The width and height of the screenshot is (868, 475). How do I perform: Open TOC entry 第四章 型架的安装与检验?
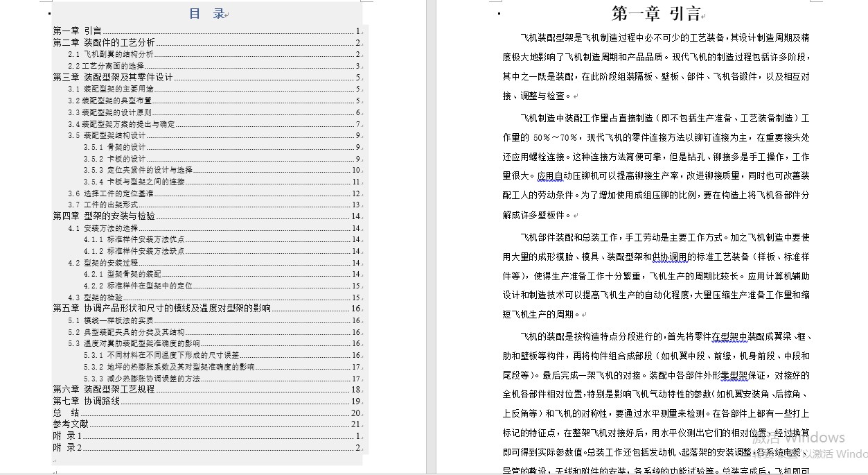coord(207,216)
